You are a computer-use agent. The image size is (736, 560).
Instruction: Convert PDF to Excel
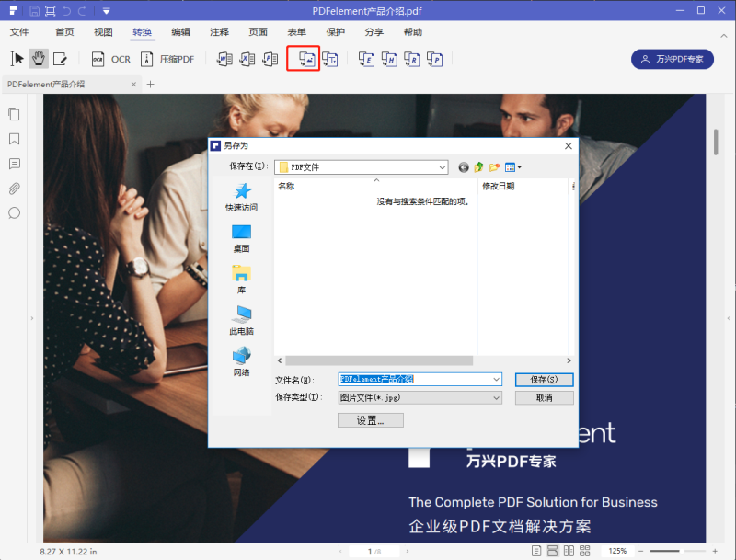click(247, 58)
